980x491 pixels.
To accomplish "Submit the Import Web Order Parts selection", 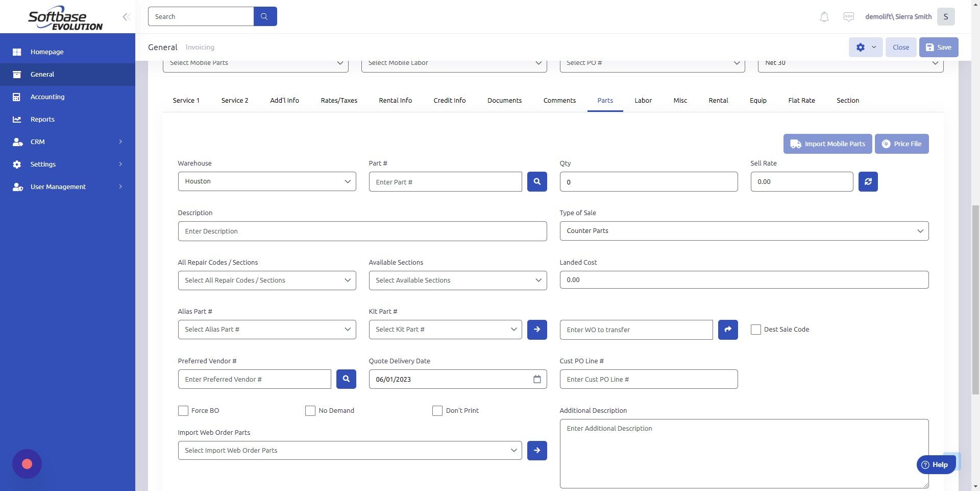I will click(x=536, y=450).
